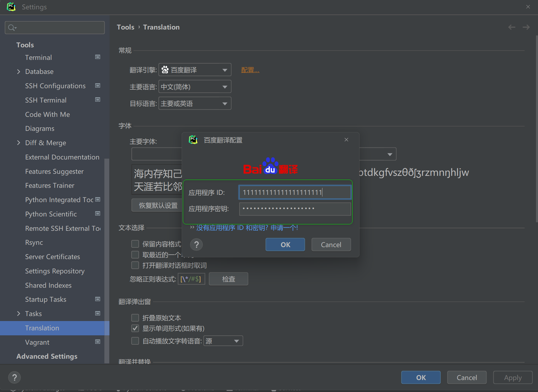The width and height of the screenshot is (538, 392).
Task: Open the 主要语言 dropdown
Action: coord(195,87)
